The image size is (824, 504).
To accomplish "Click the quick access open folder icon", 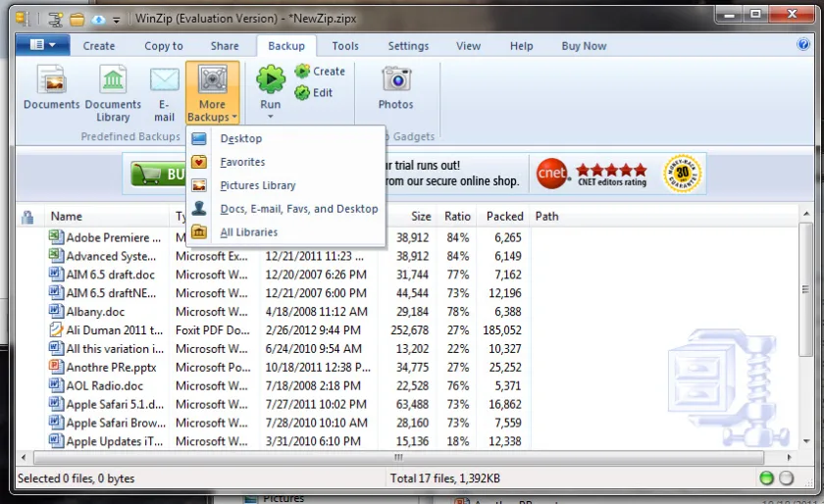I will 77,20.
